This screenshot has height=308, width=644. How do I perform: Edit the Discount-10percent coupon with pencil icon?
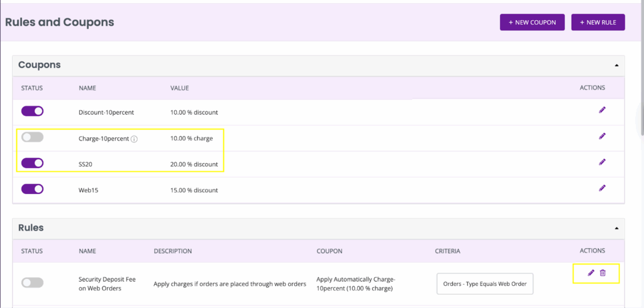tap(602, 110)
